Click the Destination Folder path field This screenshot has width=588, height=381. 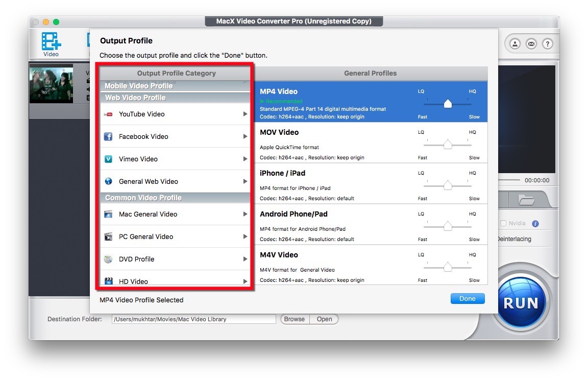click(194, 319)
